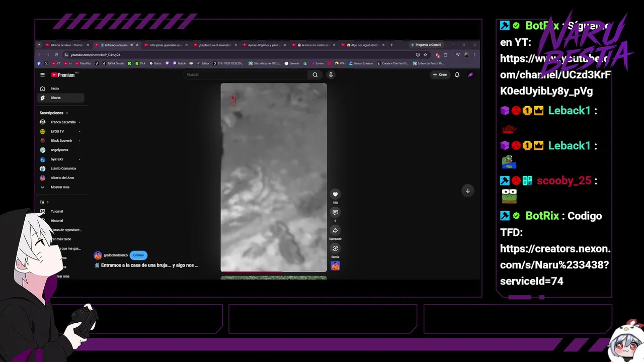Image resolution: width=644 pixels, height=362 pixels.
Task: Click Pregunta a Gemini button
Action: tap(427, 45)
